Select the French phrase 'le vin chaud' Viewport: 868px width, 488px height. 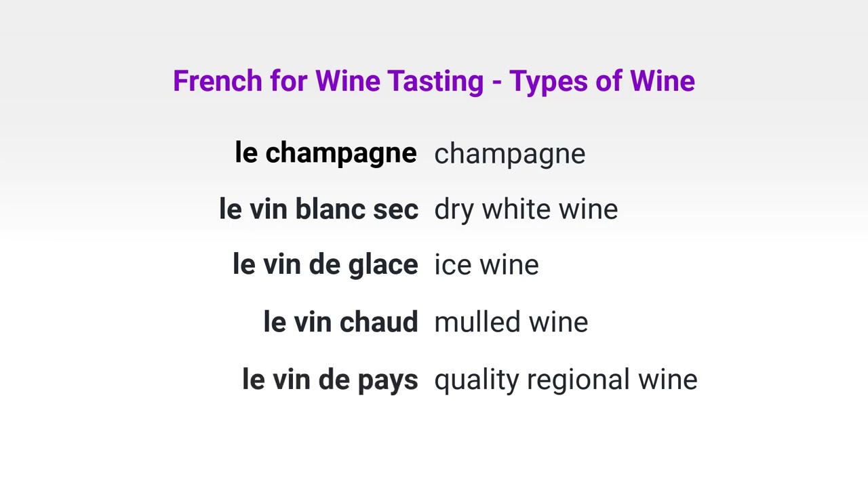click(340, 322)
